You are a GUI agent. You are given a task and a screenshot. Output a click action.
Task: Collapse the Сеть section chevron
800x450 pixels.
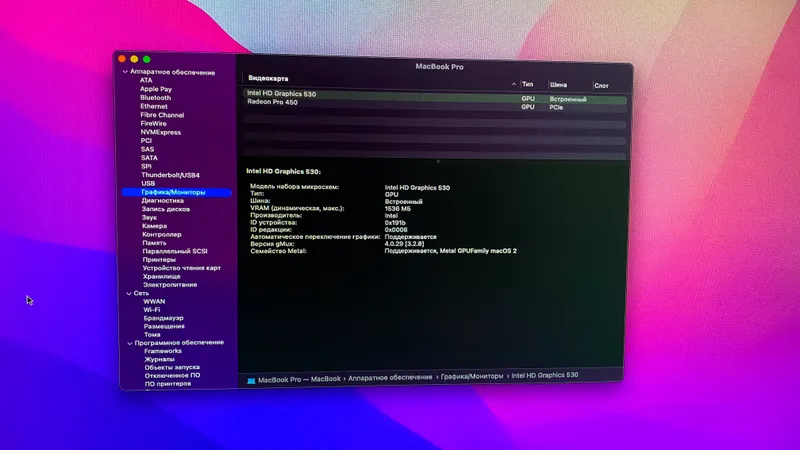pyautogui.click(x=129, y=293)
